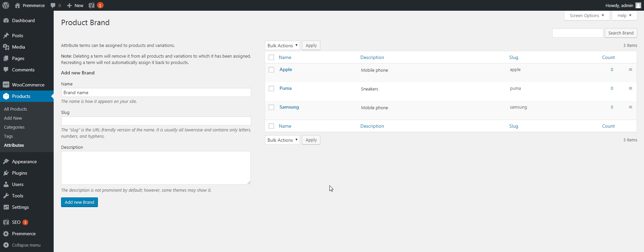Click the drag handle icon on Samsung row
The height and width of the screenshot is (252, 644).
click(631, 107)
